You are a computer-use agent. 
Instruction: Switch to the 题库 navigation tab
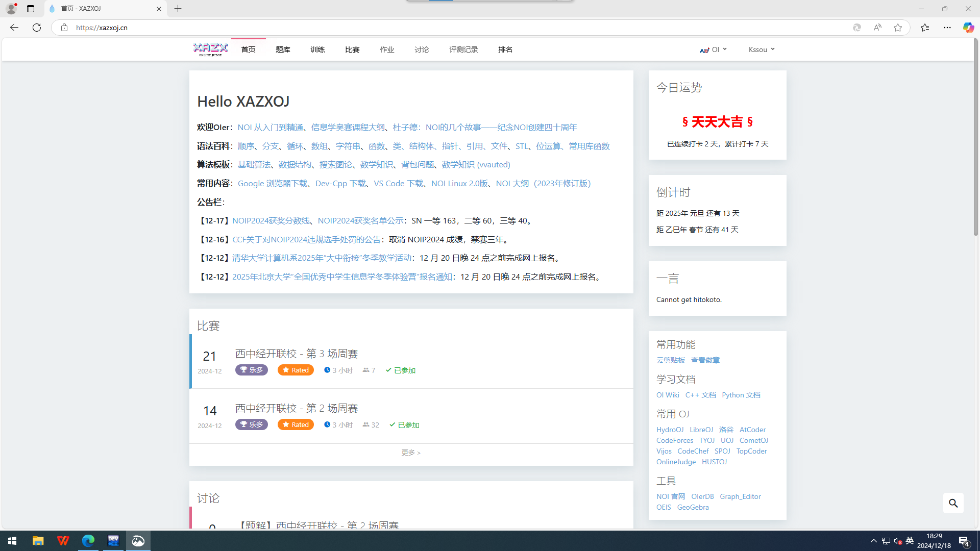283,49
